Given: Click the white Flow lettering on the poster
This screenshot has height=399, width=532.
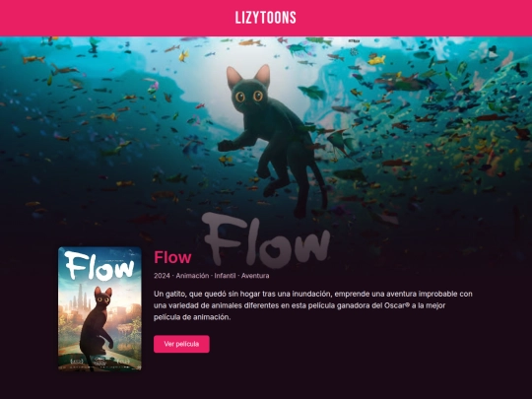Looking at the screenshot, I should (x=100, y=266).
